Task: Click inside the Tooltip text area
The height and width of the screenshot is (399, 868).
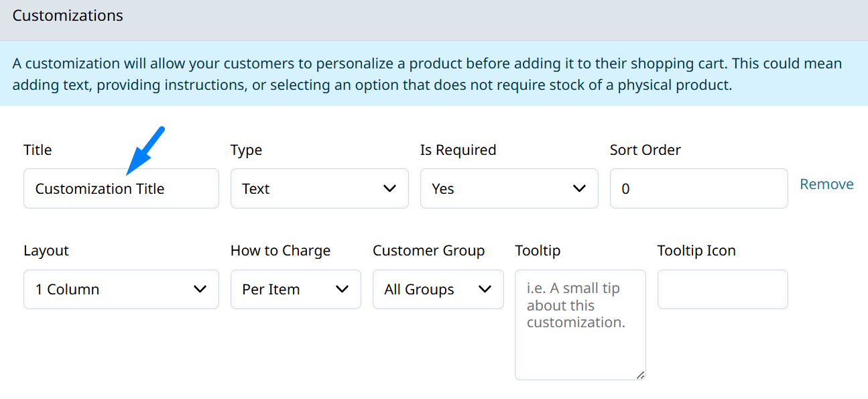Action: click(x=580, y=325)
